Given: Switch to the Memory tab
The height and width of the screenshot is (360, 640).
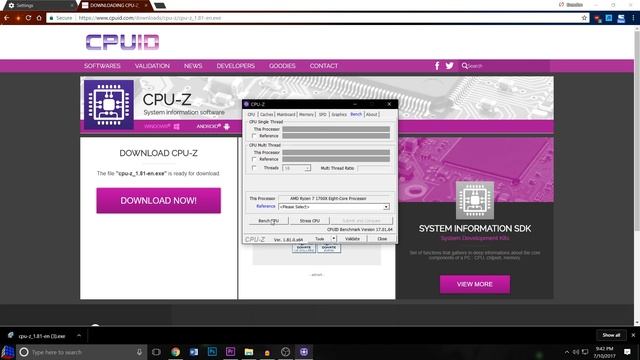Looking at the screenshot, I should [x=307, y=114].
